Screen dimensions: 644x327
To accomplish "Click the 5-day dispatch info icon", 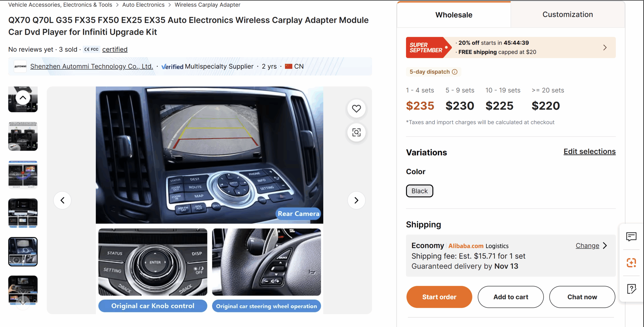I will click(x=455, y=72).
